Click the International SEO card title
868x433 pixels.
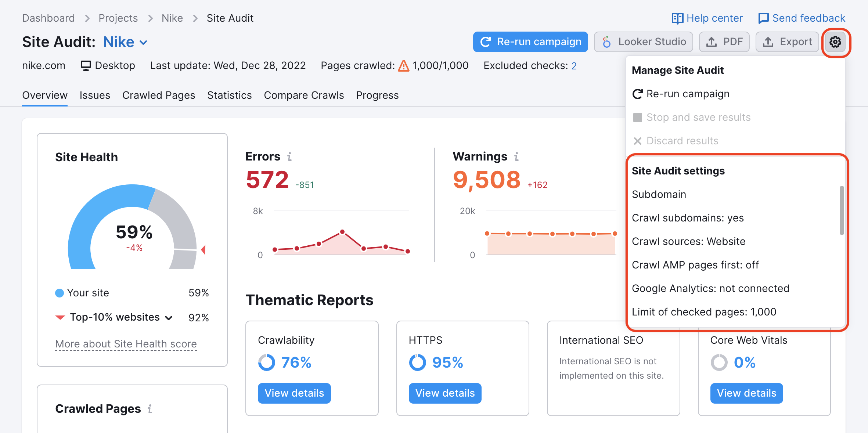(601, 340)
